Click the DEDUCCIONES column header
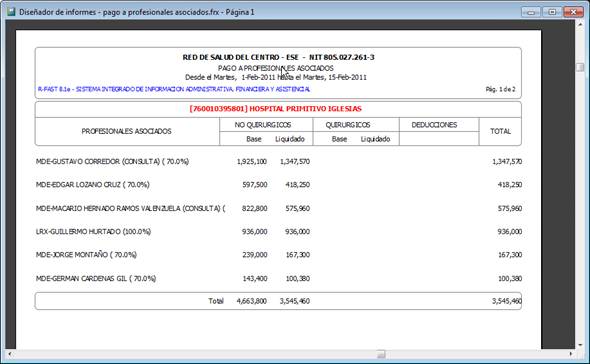The width and height of the screenshot is (590, 364). coord(434,125)
